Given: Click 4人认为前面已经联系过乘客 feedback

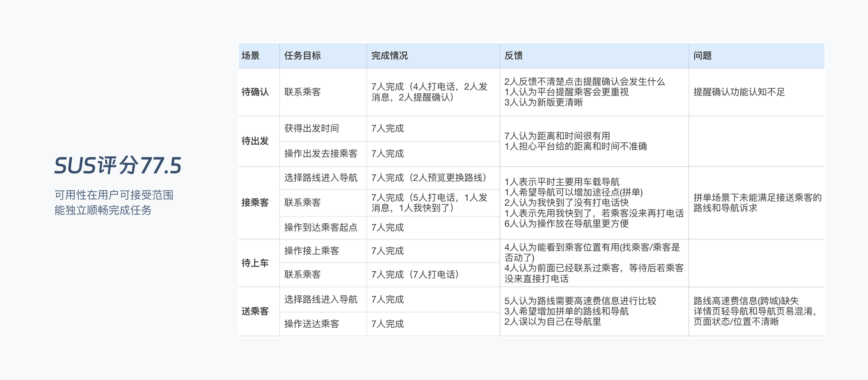Looking at the screenshot, I should click(594, 273).
